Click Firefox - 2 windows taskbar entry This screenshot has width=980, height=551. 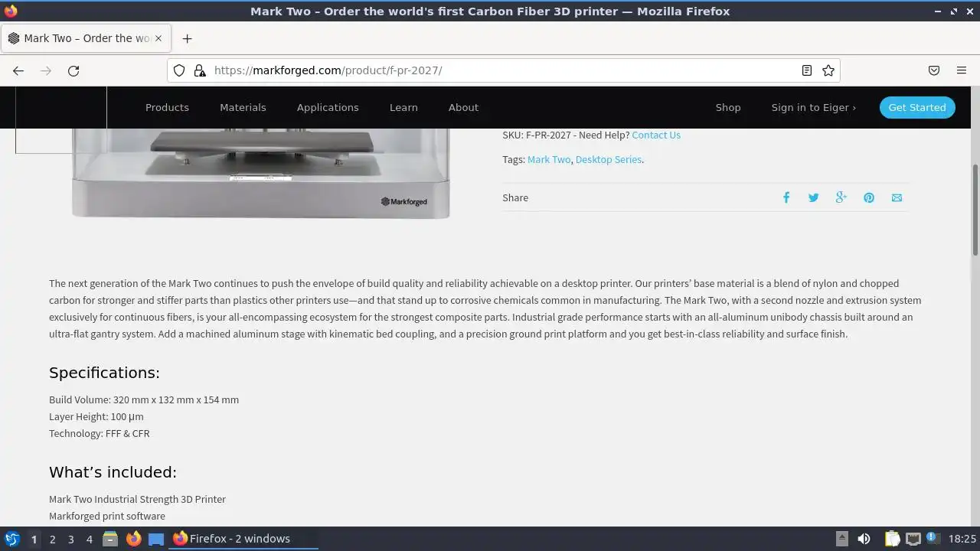click(243, 539)
